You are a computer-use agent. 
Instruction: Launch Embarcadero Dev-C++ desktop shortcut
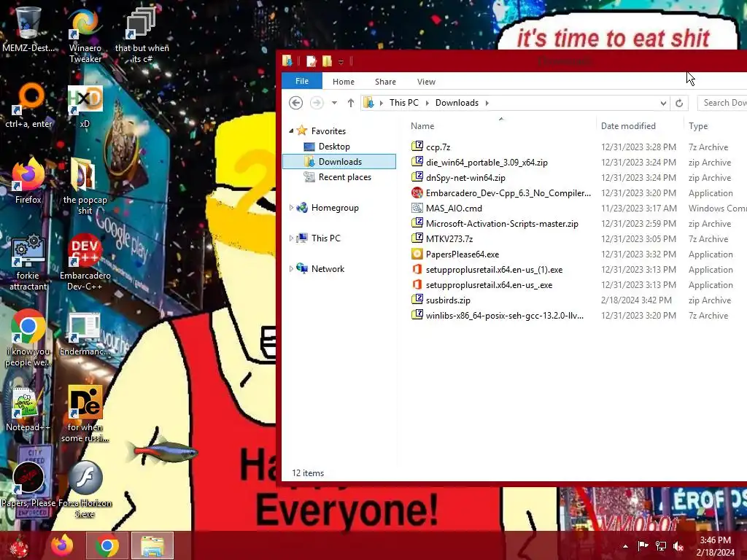pyautogui.click(x=85, y=262)
